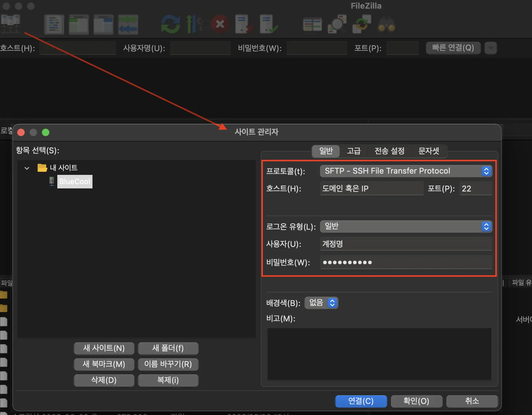Click the 새 사이트(N) button
Image resolution: width=532 pixels, height=415 pixels.
pyautogui.click(x=104, y=348)
